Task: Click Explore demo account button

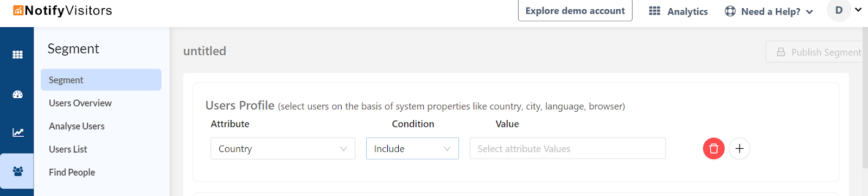Action: click(x=575, y=11)
